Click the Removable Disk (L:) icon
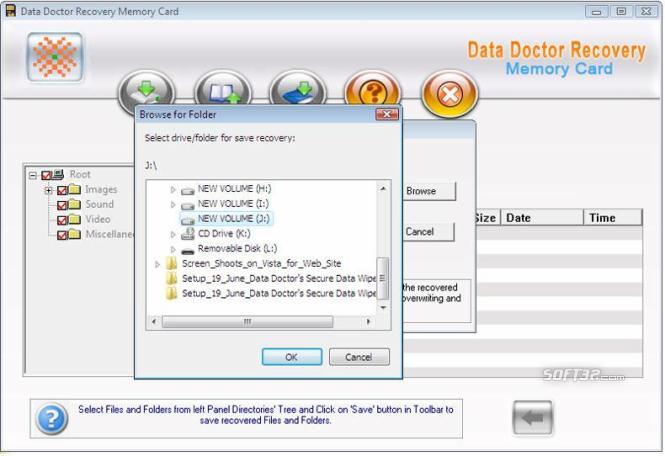Screen dimensions: 665x456 [187, 250]
